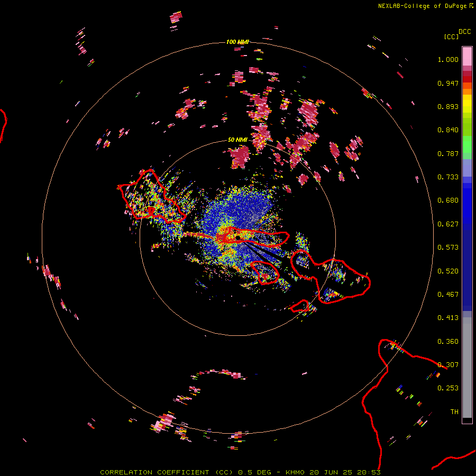Click the TH threshold label on the scale

tap(454, 412)
